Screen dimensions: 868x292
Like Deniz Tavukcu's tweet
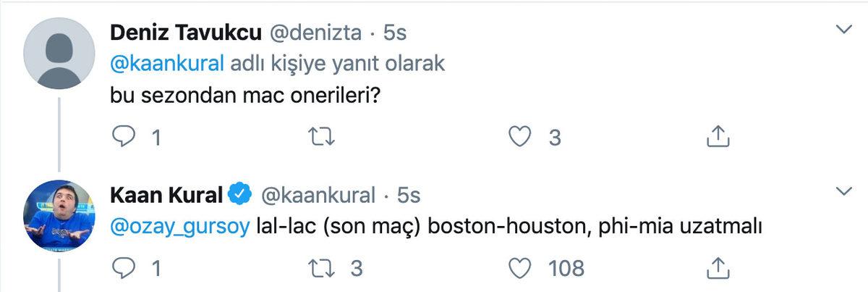(520, 137)
